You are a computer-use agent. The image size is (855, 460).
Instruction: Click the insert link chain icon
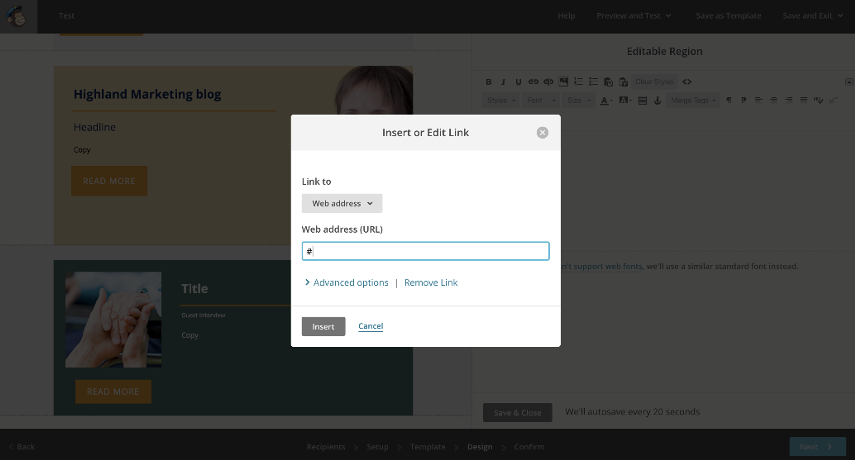[x=533, y=82]
